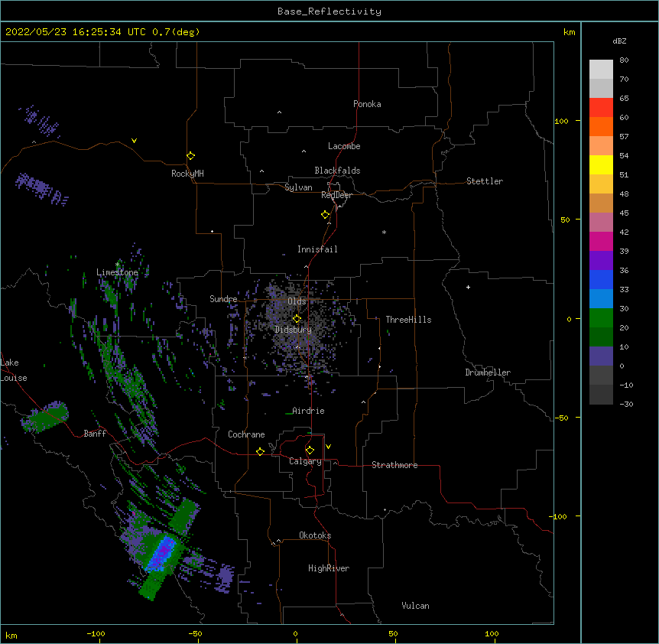This screenshot has width=659, height=644.
Task: Select the Lacombe city label
Action: point(344,146)
